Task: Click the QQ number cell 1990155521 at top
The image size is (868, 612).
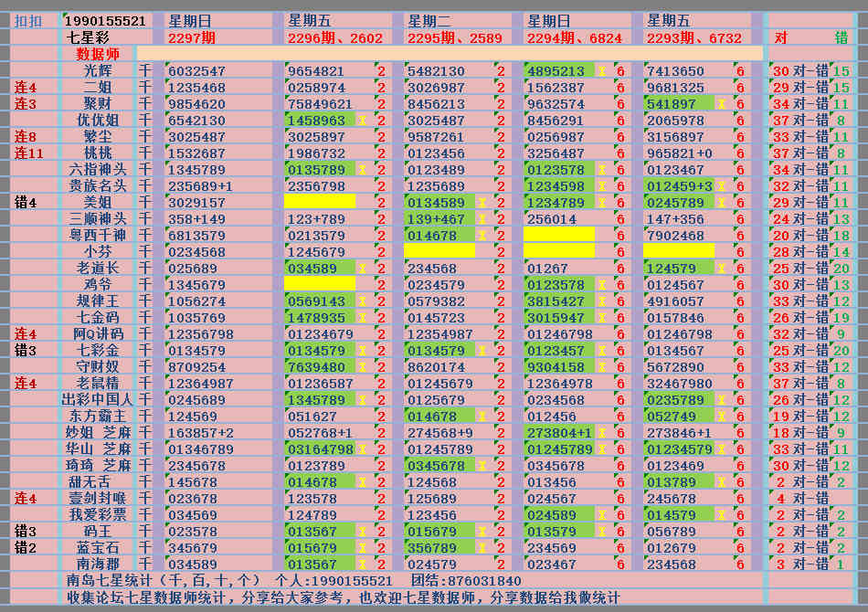Action: point(106,20)
